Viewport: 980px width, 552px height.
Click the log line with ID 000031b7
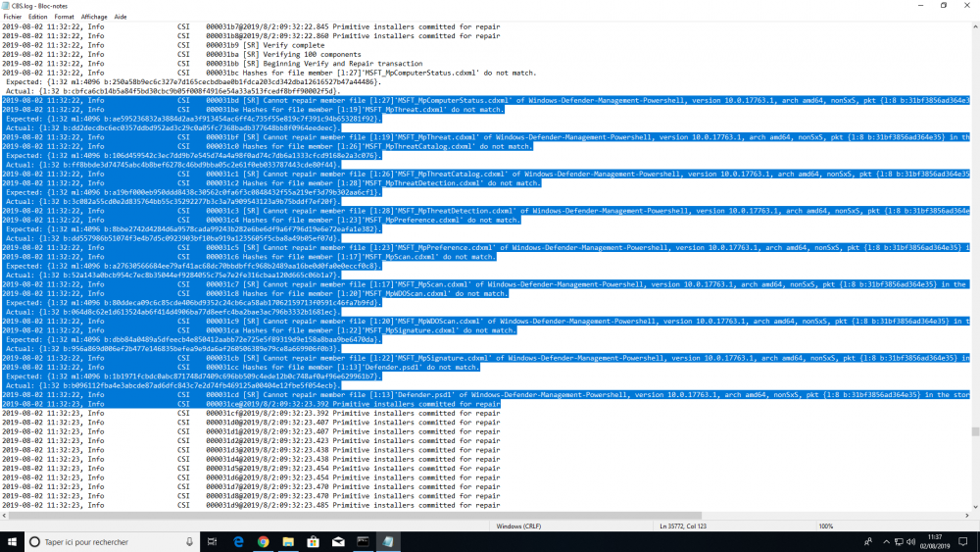click(251, 26)
